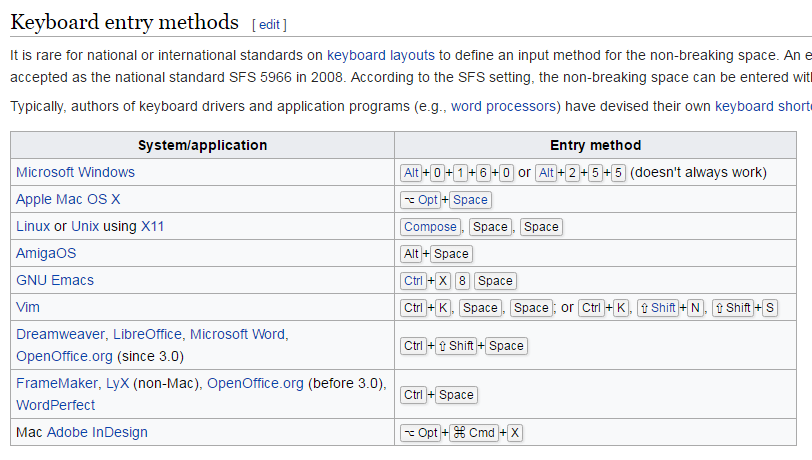Click the Dreamweaver link
The width and height of the screenshot is (812, 460).
(61, 334)
